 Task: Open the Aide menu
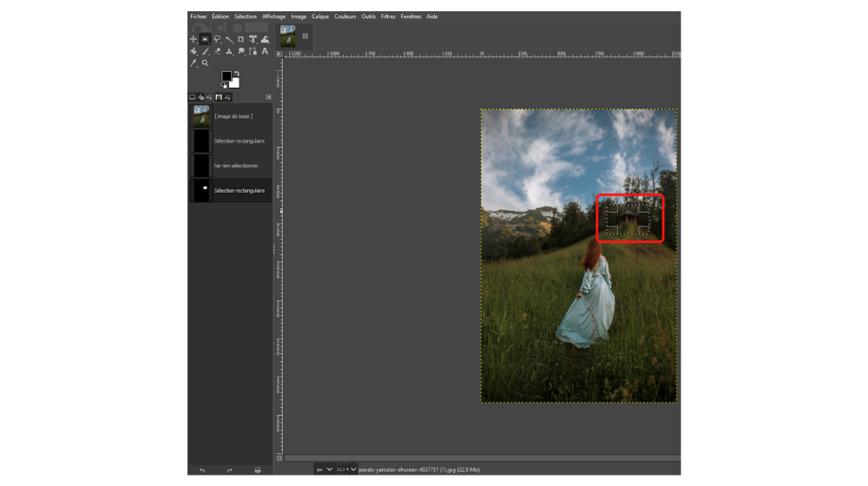coord(431,16)
